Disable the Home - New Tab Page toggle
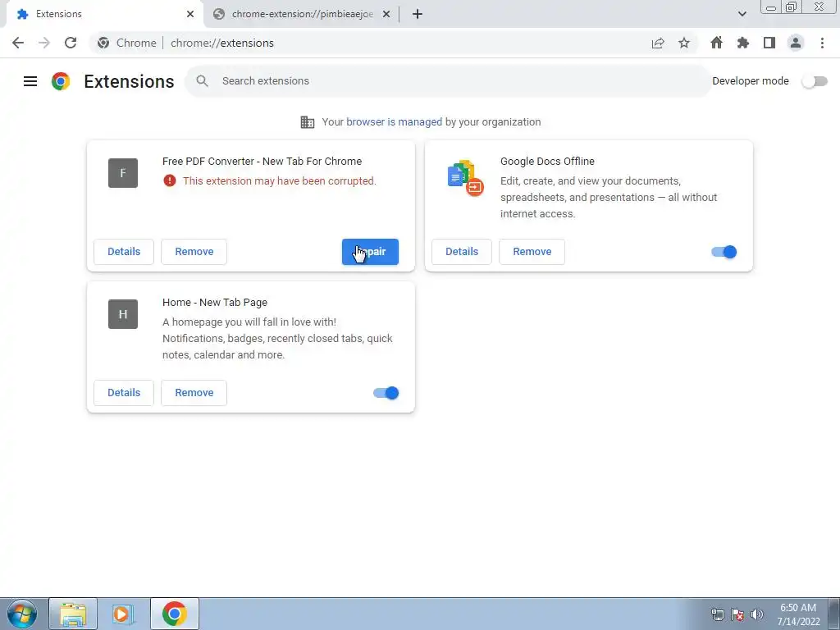 coord(386,393)
